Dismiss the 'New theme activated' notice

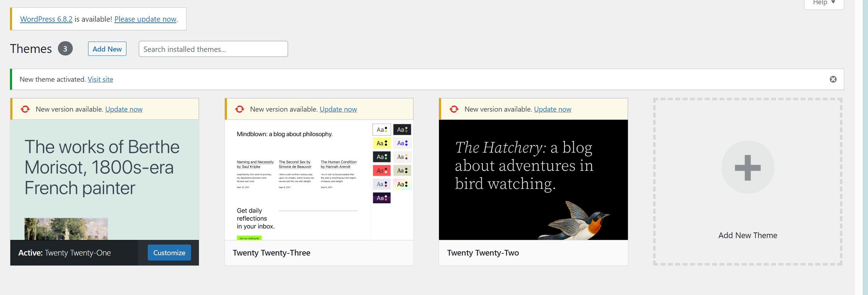coord(833,79)
